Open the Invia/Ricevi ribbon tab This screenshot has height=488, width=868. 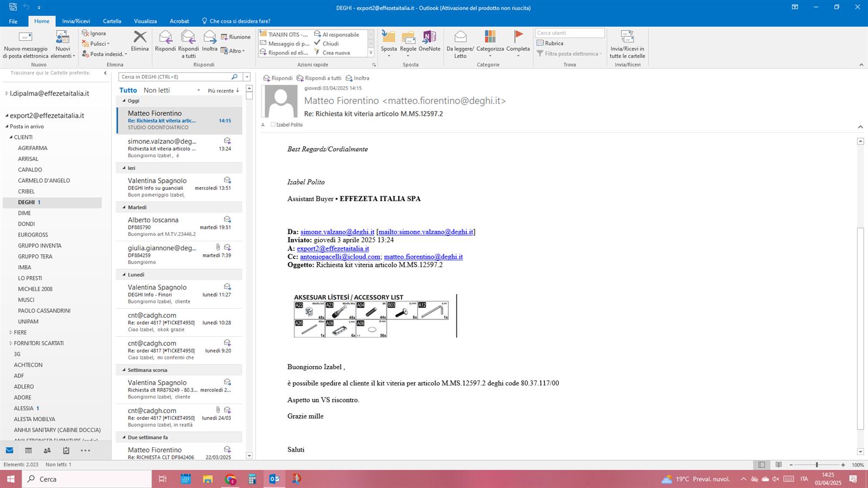click(x=76, y=21)
